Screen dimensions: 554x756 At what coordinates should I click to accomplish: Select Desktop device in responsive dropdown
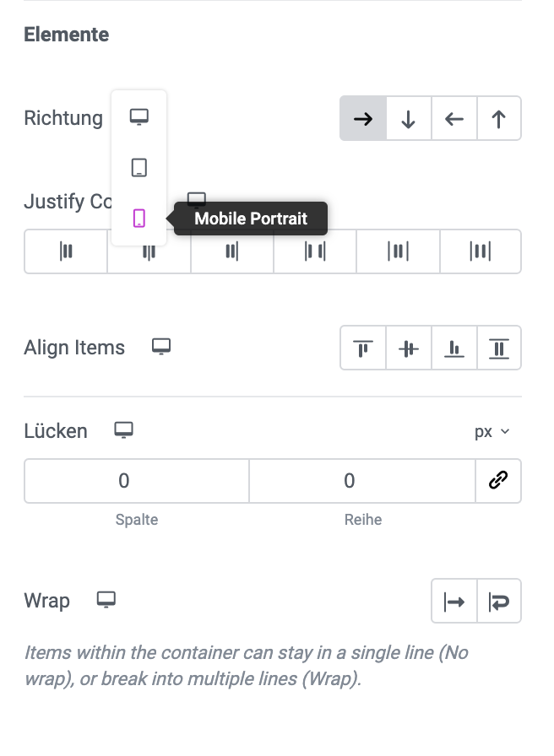(139, 117)
